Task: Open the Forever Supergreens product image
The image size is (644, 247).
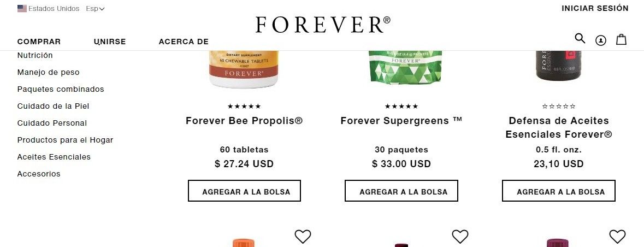Action: [405, 68]
